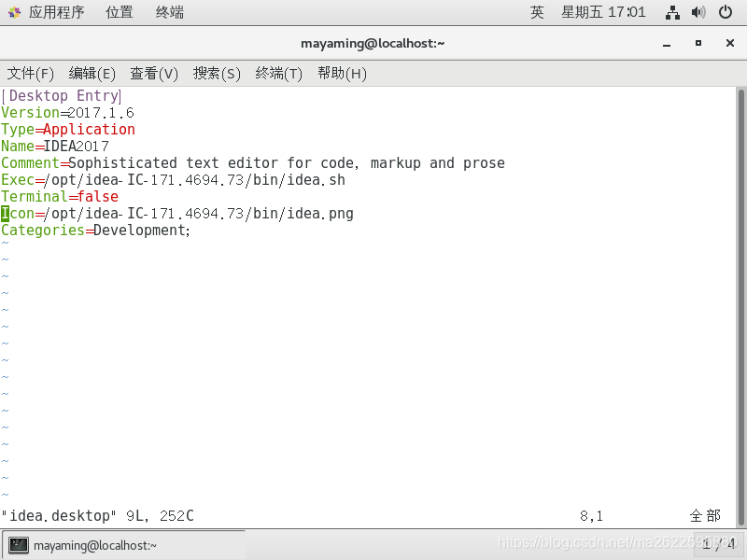Click the 英 input method indicator
The width and height of the screenshot is (747, 560).
coord(537,12)
